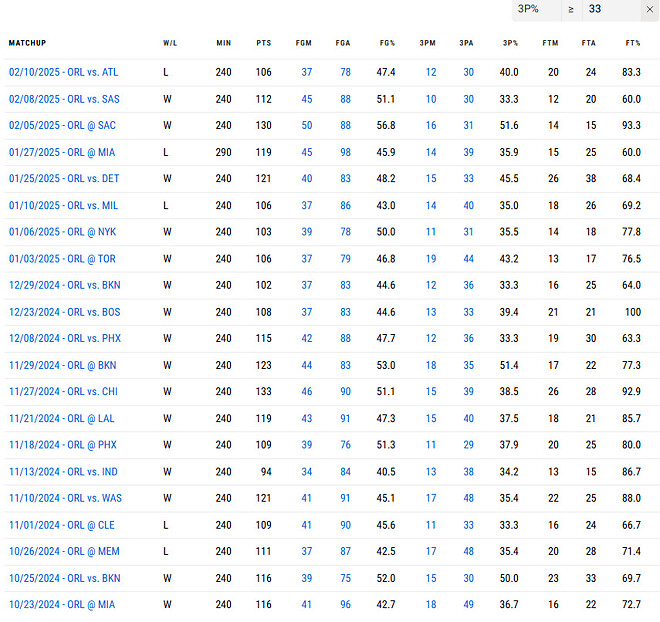This screenshot has height=622, width=660.
Task: Open the 10/26/2024 ORL @ MEM game
Action: pyautogui.click(x=64, y=551)
